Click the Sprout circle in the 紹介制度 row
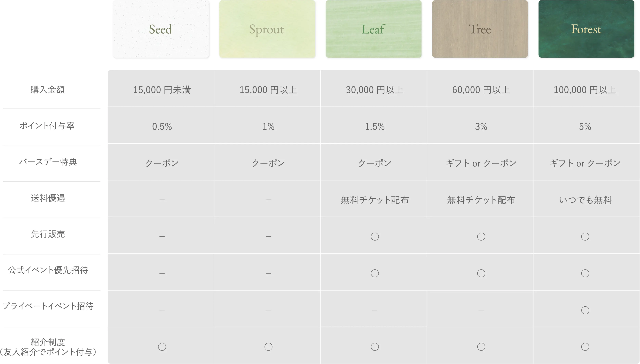Viewport: 640px width, 364px height. (x=268, y=347)
